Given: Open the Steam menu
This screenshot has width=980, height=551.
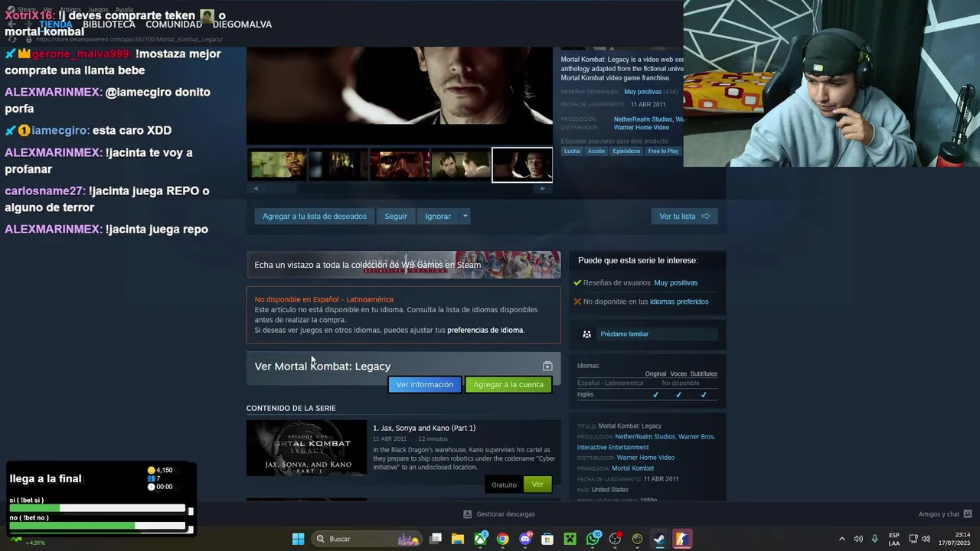Looking at the screenshot, I should [x=26, y=10].
